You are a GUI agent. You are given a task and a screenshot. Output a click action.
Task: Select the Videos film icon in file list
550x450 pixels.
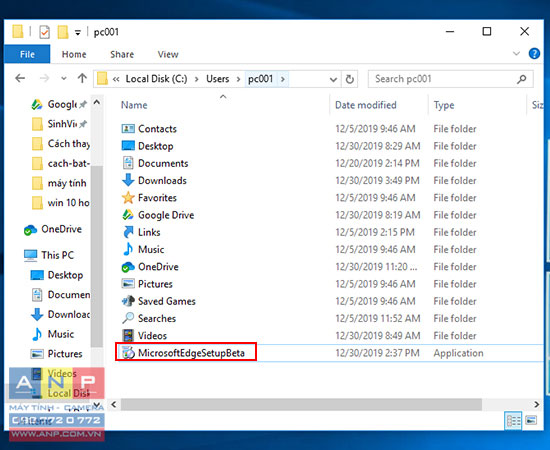click(128, 335)
